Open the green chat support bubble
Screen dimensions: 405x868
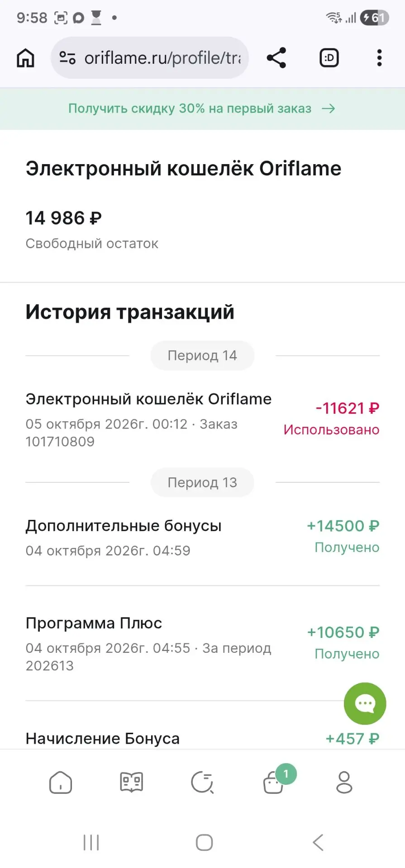click(365, 703)
